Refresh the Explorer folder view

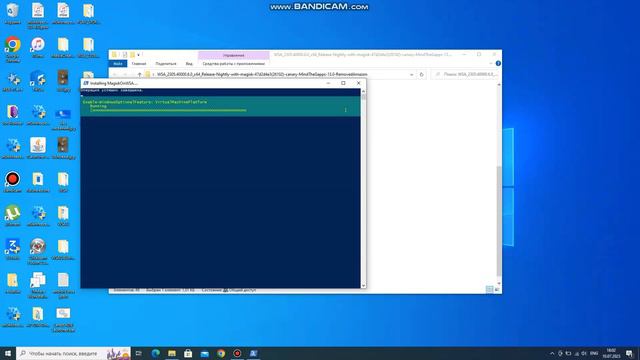pyautogui.click(x=422, y=75)
